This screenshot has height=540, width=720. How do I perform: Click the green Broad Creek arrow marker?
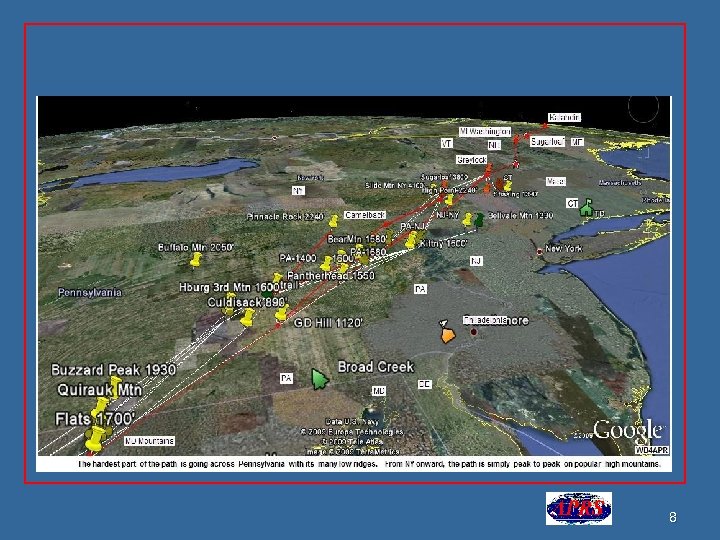click(320, 379)
